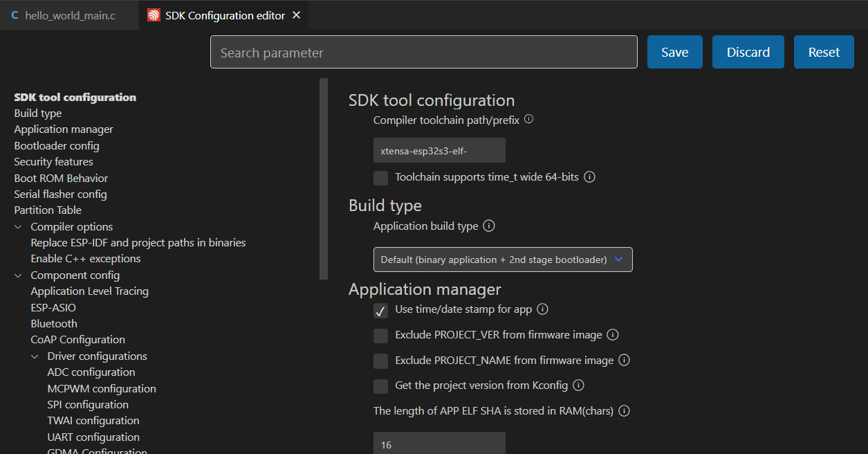Viewport: 868px width, 454px height.
Task: Go to Bootloader config section
Action: pos(57,146)
